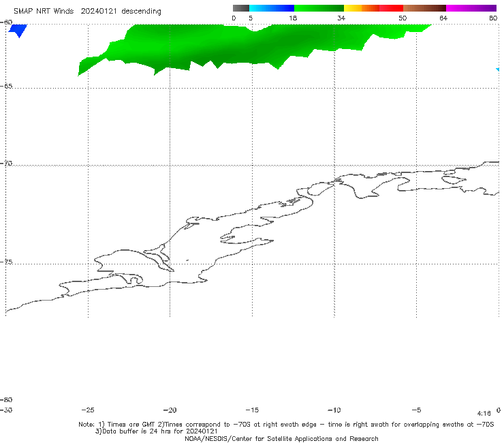504x443 pixels.
Task: Click the '3)Data buffer is 24 hrs' note
Action: tap(157, 431)
